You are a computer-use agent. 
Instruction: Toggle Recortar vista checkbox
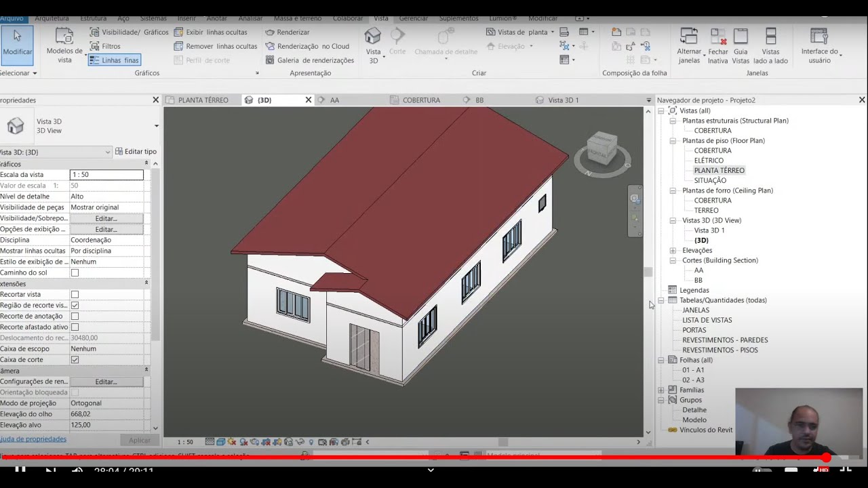75,294
